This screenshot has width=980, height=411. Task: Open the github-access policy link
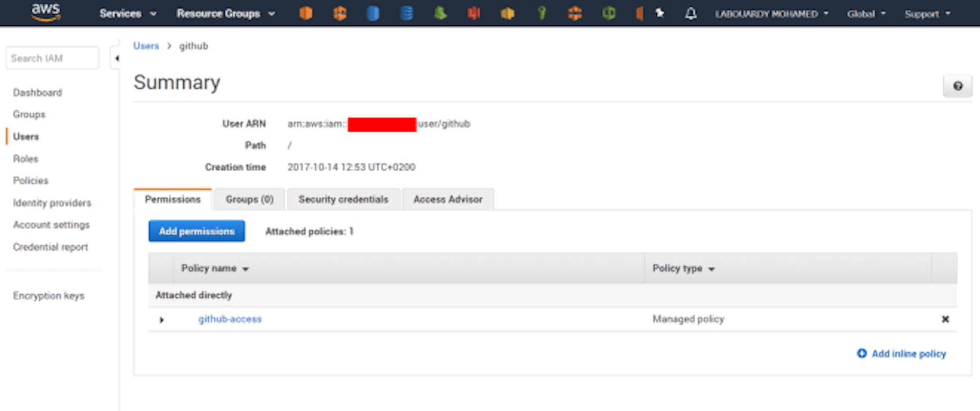[x=230, y=319]
